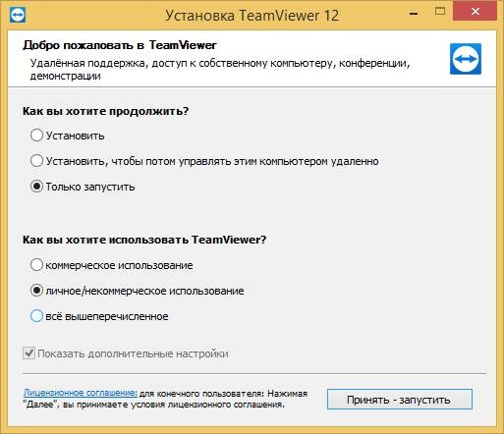Click "Как вы хотите использовать TeamViewer?" heading

[144, 240]
